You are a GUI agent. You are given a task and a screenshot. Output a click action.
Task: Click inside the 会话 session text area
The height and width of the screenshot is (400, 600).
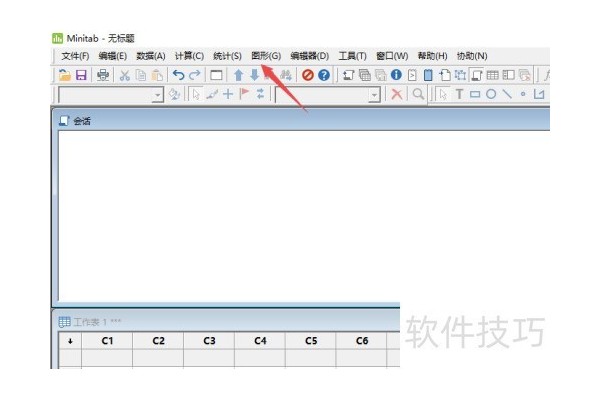[304, 216]
